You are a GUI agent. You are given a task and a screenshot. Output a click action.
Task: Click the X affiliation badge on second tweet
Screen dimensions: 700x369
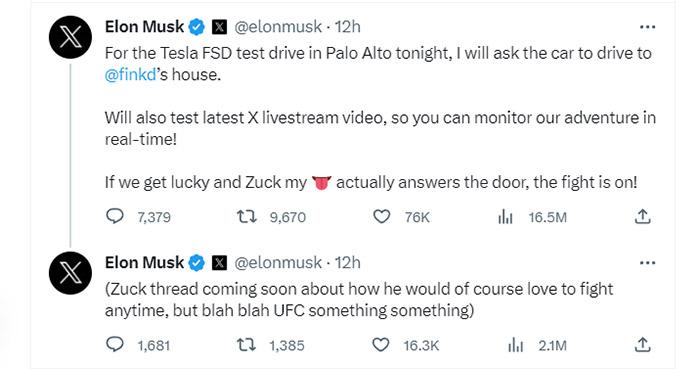tap(219, 263)
